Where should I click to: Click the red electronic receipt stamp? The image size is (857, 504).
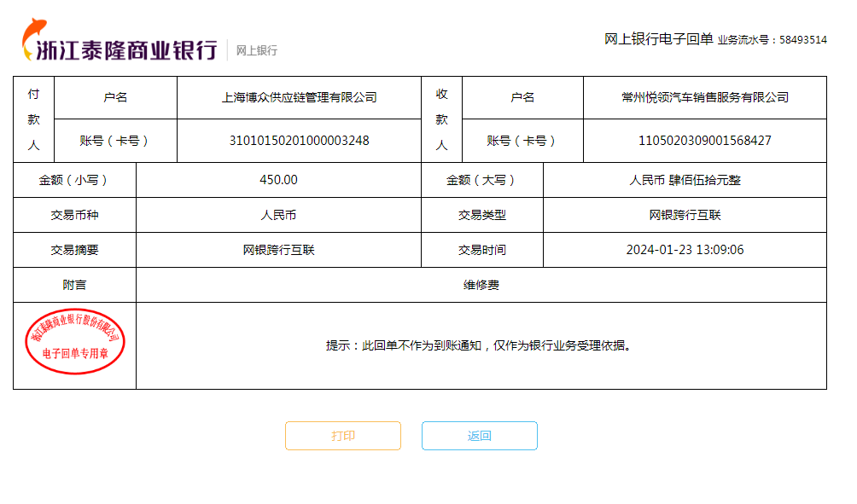coord(75,342)
